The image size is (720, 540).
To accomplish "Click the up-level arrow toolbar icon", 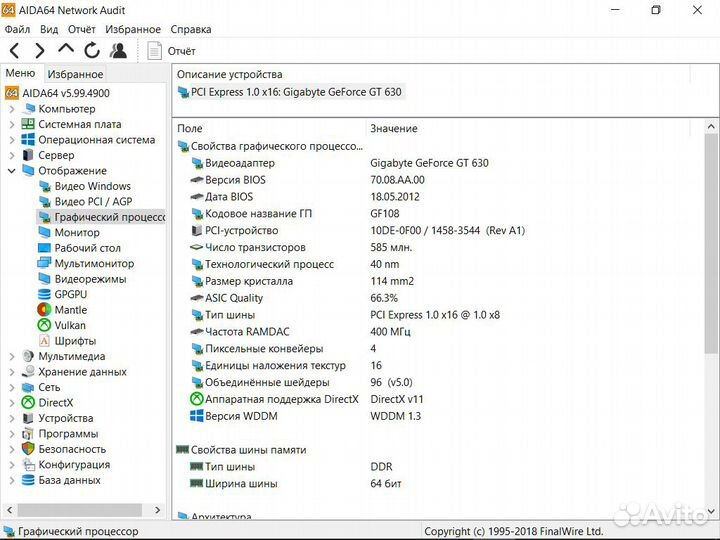I will (x=66, y=48).
